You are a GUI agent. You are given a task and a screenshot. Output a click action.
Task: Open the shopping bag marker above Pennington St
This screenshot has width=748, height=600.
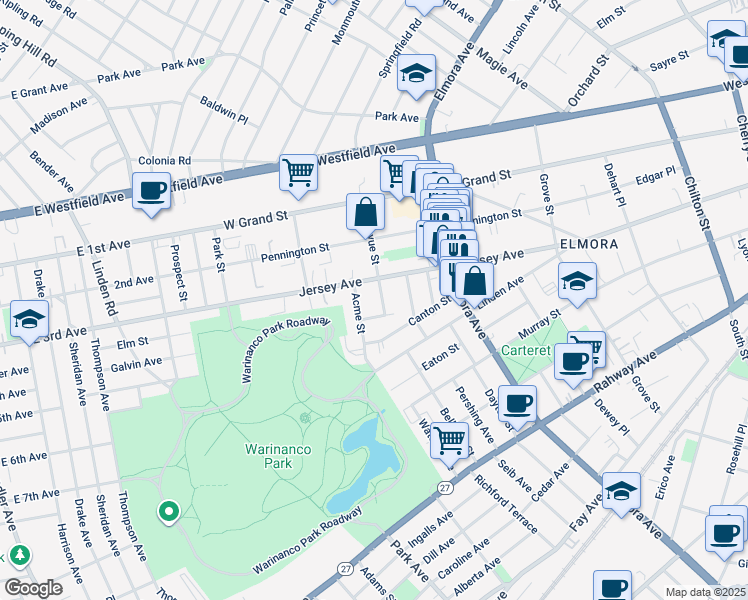[x=366, y=212]
